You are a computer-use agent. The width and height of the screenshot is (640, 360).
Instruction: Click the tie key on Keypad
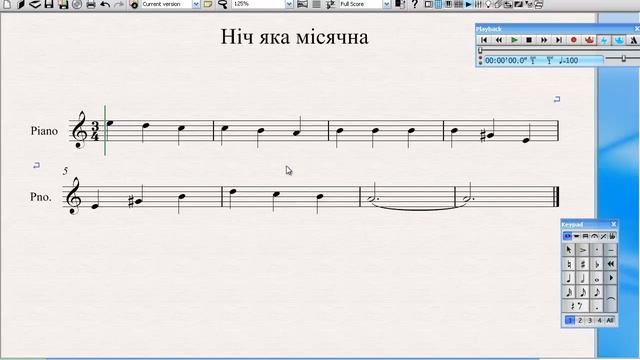[611, 299]
